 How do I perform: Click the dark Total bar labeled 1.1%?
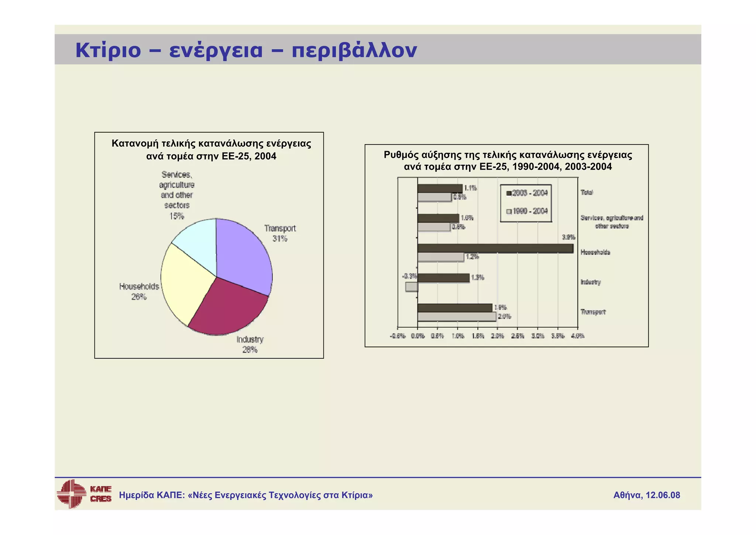coord(440,188)
